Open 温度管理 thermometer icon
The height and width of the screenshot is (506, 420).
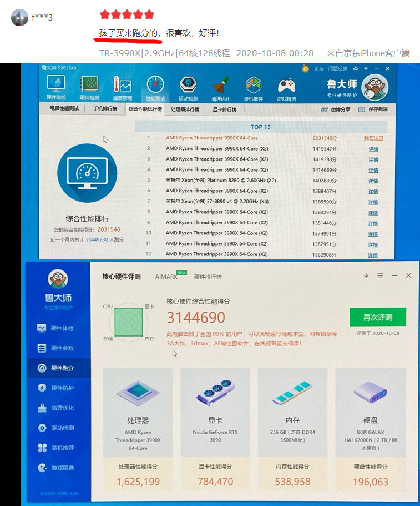pyautogui.click(x=122, y=88)
